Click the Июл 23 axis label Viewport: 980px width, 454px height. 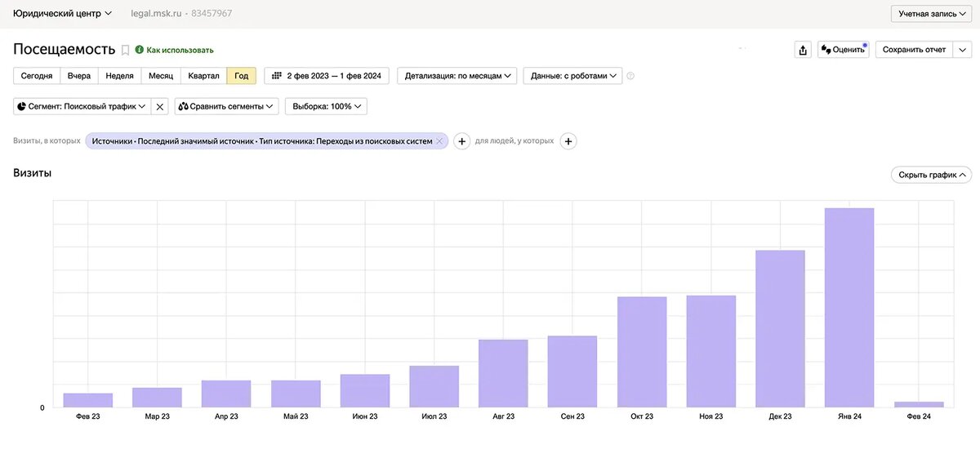point(434,416)
